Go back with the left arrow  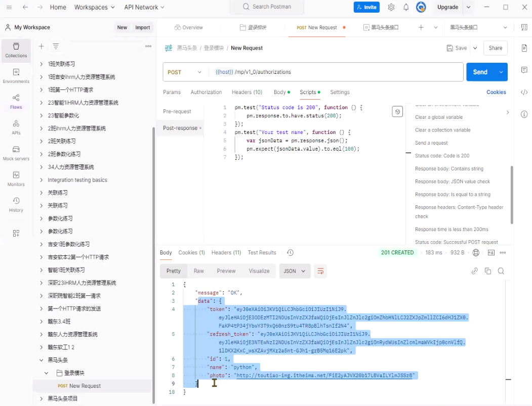tap(25, 7)
